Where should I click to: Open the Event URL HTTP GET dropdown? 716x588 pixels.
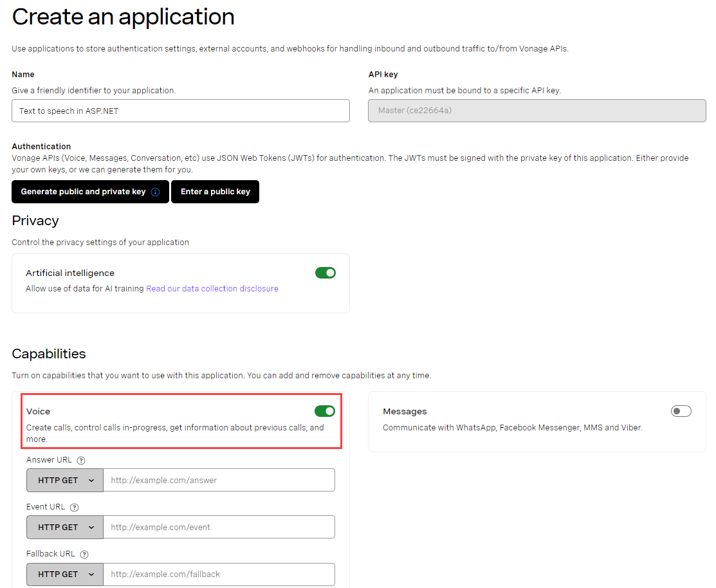coord(65,528)
